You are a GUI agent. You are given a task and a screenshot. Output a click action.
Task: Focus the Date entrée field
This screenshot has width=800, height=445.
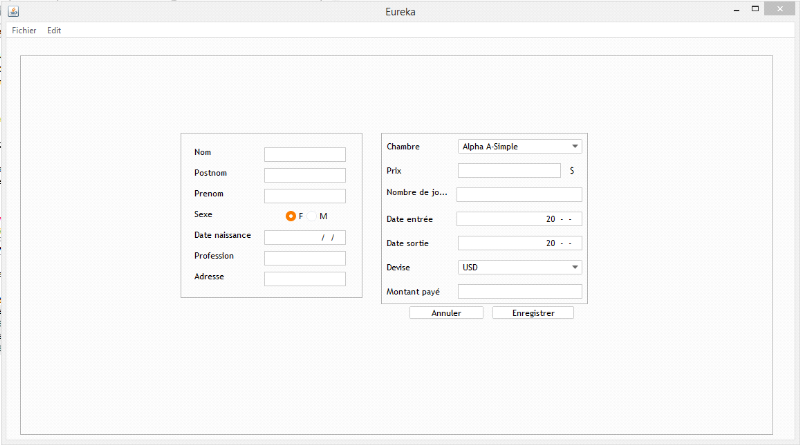coord(519,219)
